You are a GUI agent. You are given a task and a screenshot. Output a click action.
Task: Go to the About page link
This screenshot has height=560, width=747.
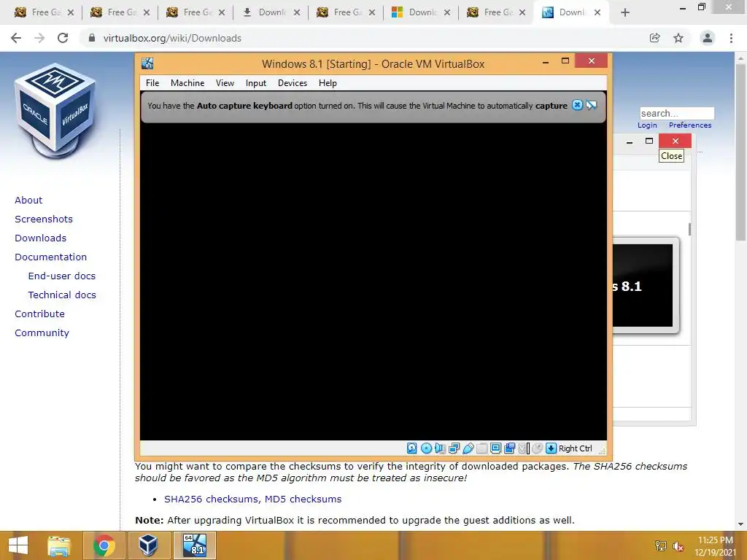(28, 200)
